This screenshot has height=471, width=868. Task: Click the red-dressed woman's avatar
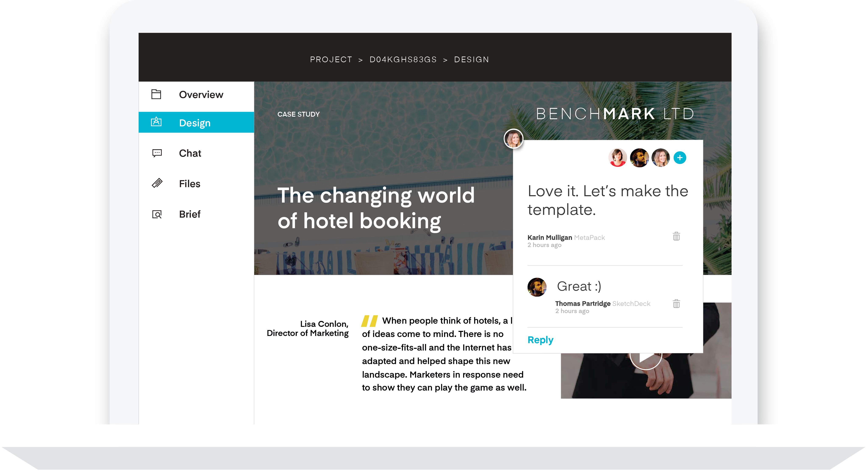pos(618,157)
